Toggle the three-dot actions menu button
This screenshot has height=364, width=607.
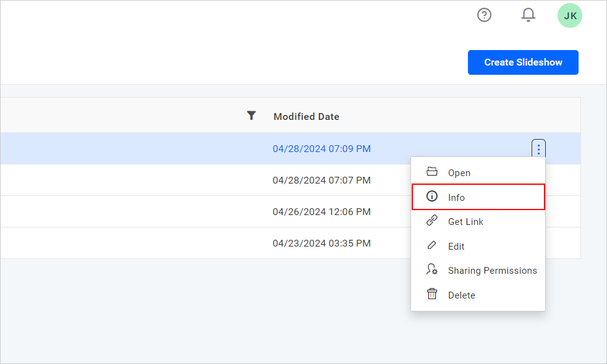coord(538,149)
